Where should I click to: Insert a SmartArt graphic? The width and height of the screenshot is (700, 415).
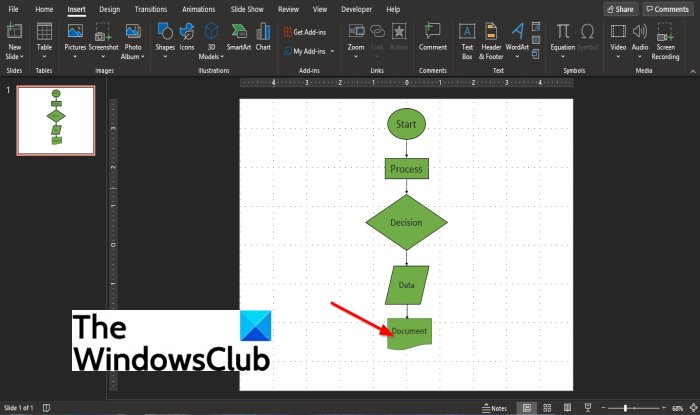[x=238, y=37]
